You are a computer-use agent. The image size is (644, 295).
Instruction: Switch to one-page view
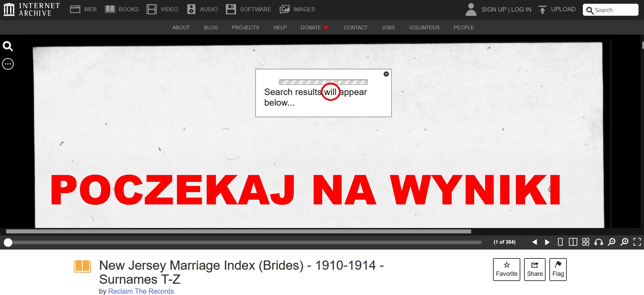click(560, 242)
